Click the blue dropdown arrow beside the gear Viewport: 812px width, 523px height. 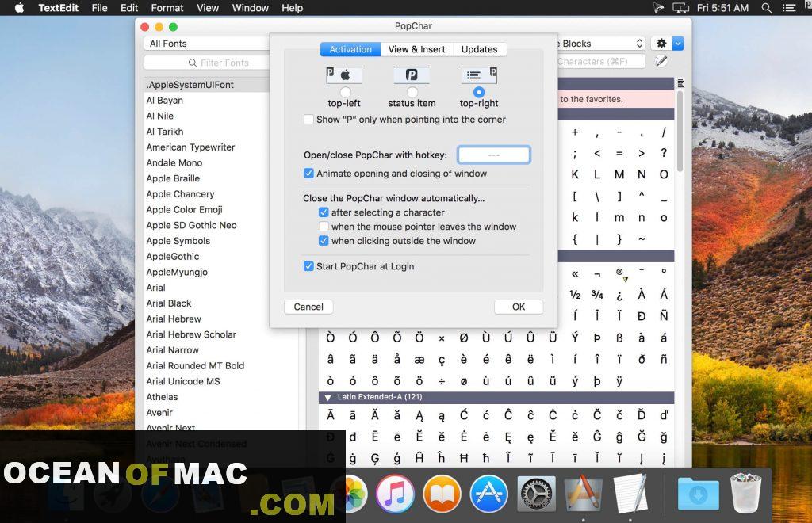click(x=678, y=44)
